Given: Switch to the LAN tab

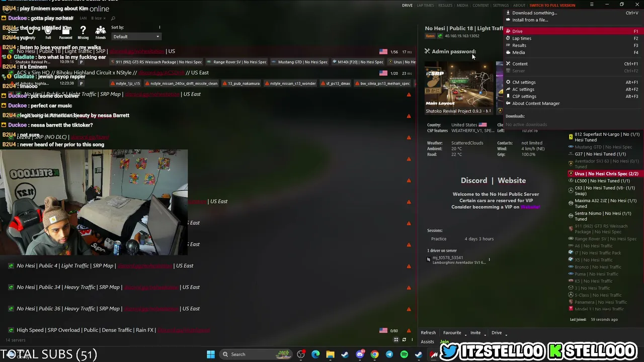Looking at the screenshot, I should click(83, 18).
